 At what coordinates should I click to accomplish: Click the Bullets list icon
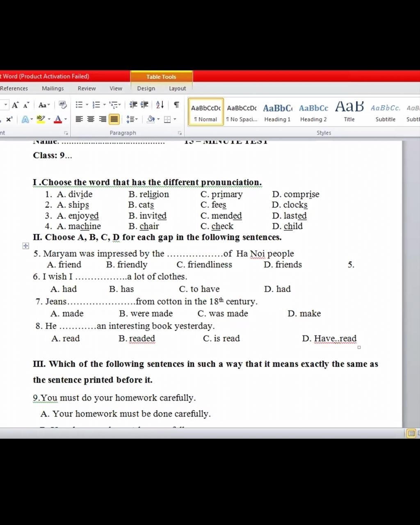(80, 105)
